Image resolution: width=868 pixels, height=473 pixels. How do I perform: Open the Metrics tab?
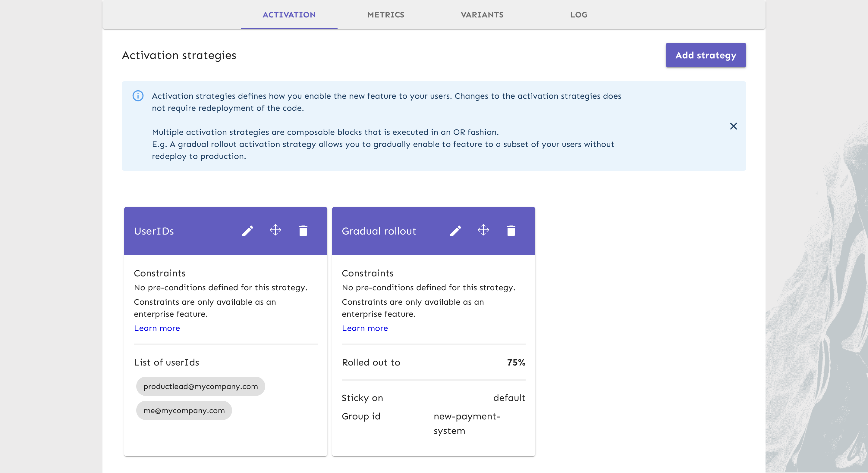(385, 15)
